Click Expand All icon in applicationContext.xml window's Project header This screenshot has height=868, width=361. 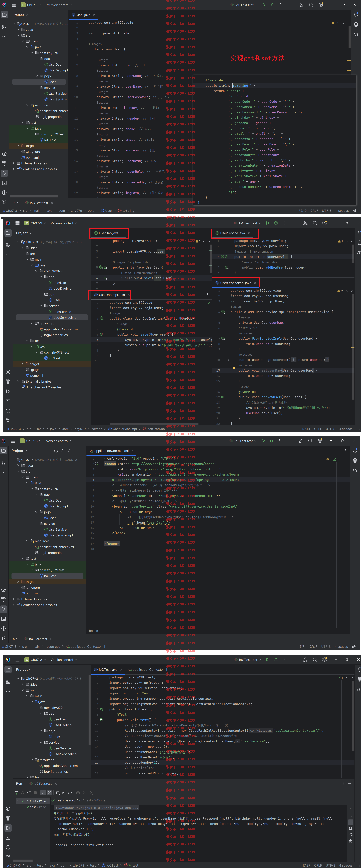(x=62, y=450)
